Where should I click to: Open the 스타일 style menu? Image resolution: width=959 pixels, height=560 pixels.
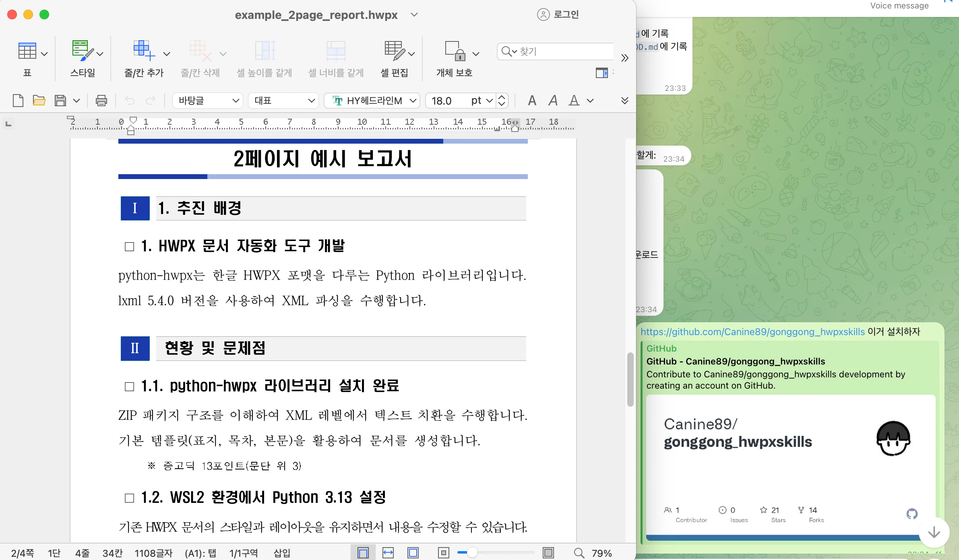point(83,51)
